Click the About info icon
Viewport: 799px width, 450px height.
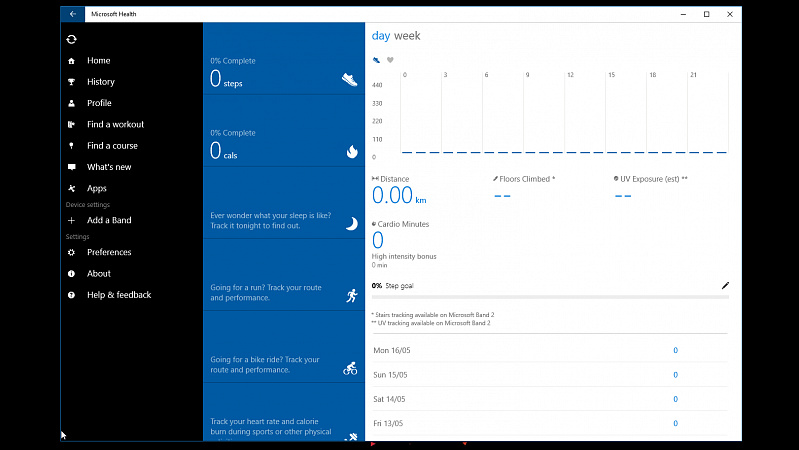(71, 274)
